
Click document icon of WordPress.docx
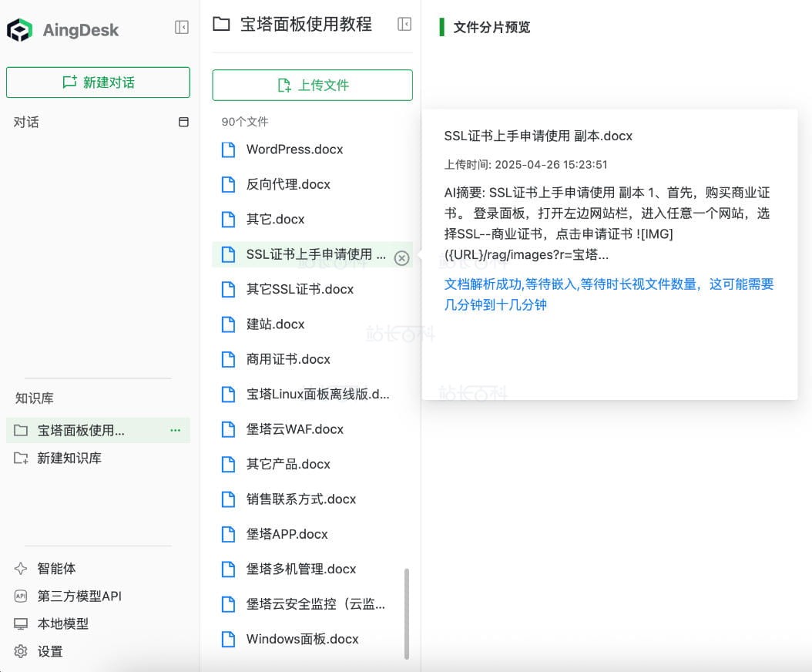(228, 150)
